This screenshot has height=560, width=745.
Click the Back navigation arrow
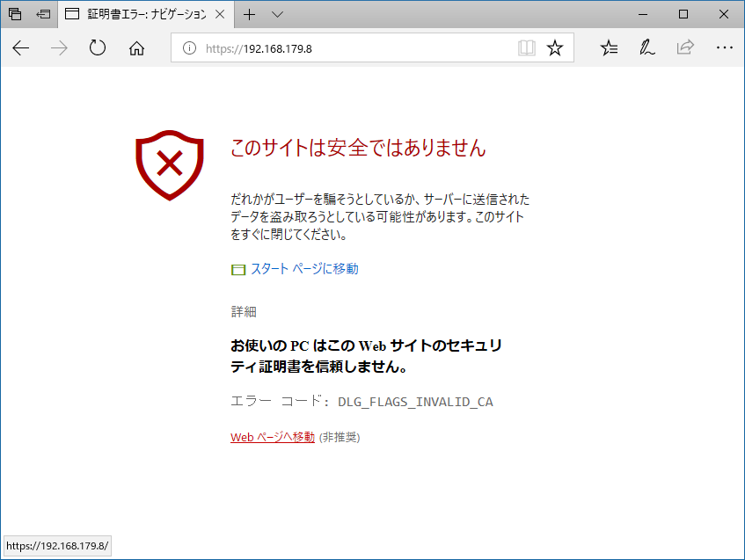coord(21,48)
